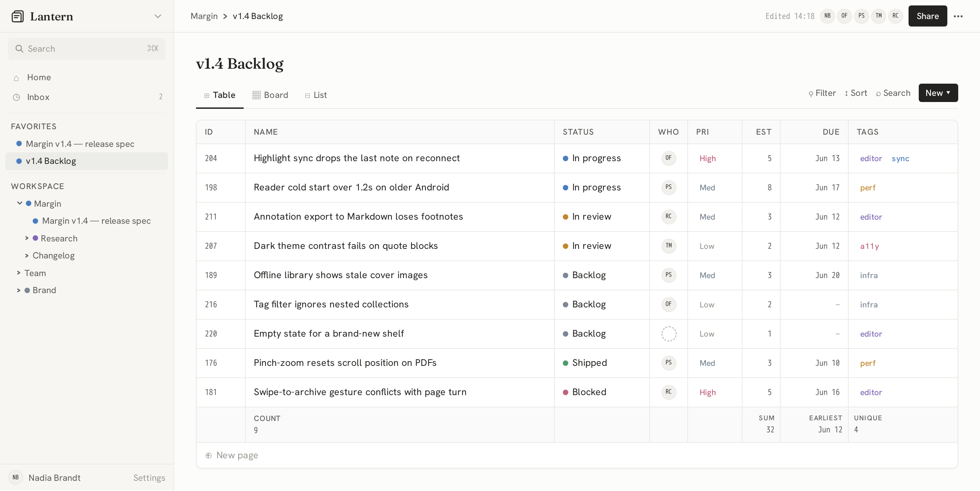The height and width of the screenshot is (491, 980).
Task: Assign someone via empty avatar on row 220
Action: click(669, 334)
